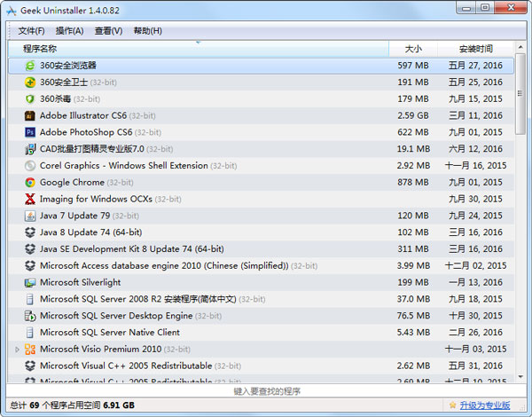The image size is (532, 417).
Task: Click the 十二月 02, 2015 install date
Action: [475, 265]
